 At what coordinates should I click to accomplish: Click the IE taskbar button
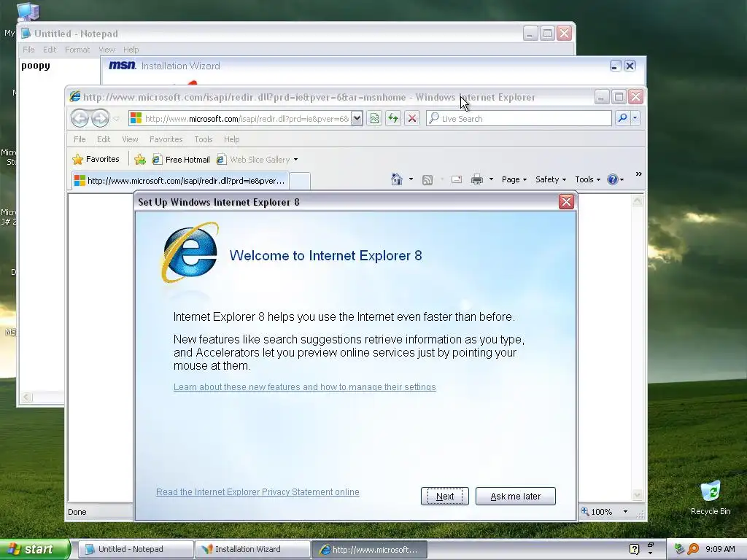(x=369, y=550)
